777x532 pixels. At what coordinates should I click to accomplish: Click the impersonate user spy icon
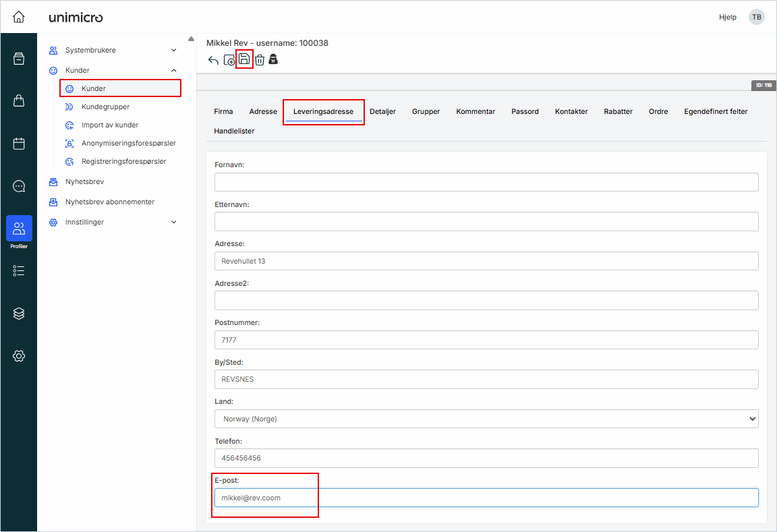(x=273, y=59)
